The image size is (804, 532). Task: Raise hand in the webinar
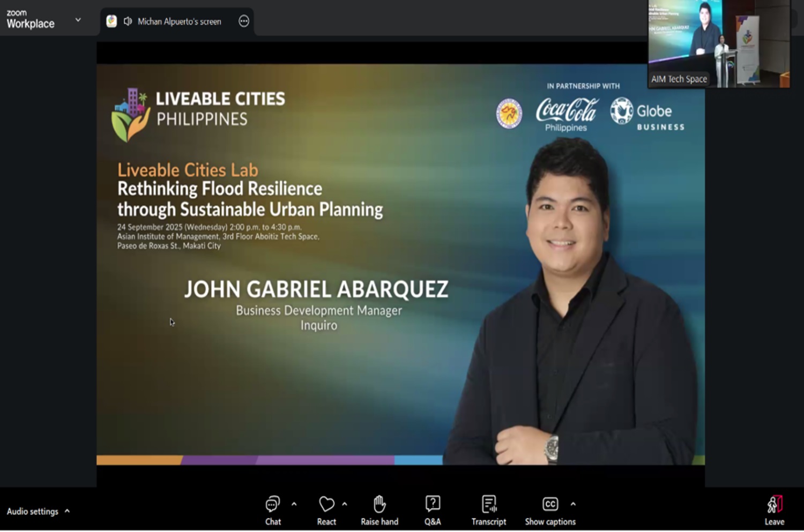379,510
